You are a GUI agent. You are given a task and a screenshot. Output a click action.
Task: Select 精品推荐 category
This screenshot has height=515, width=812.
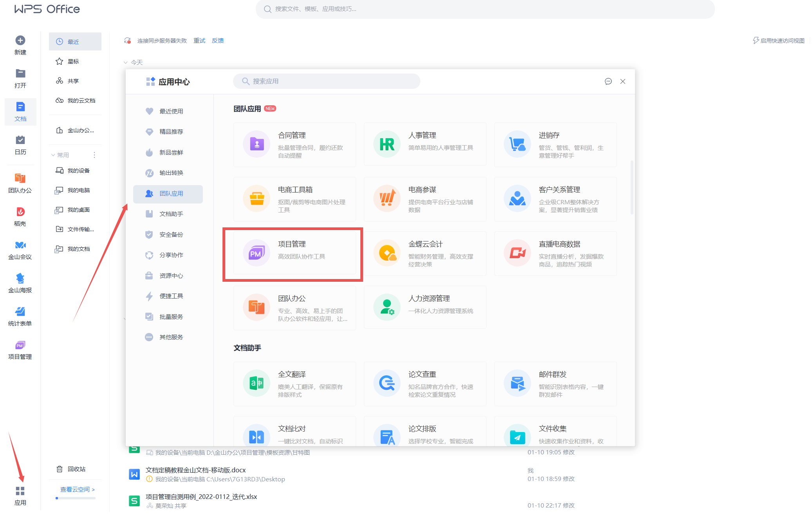pyautogui.click(x=168, y=132)
